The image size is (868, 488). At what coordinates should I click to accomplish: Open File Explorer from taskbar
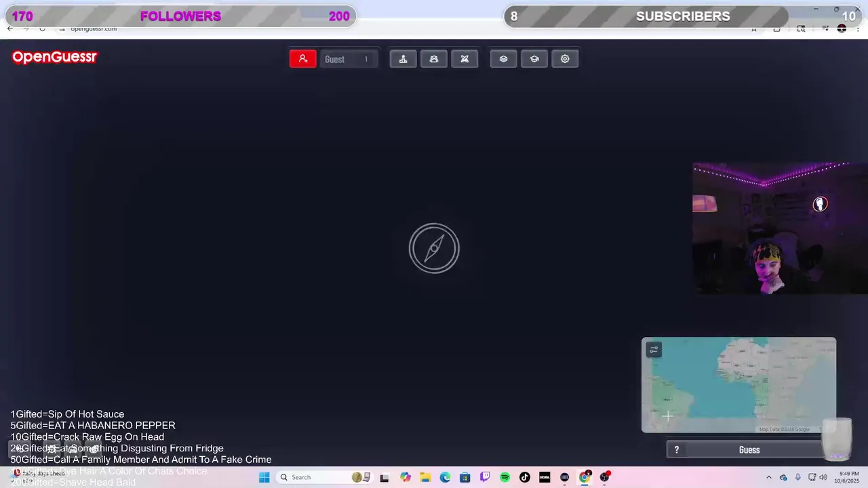coord(425,477)
